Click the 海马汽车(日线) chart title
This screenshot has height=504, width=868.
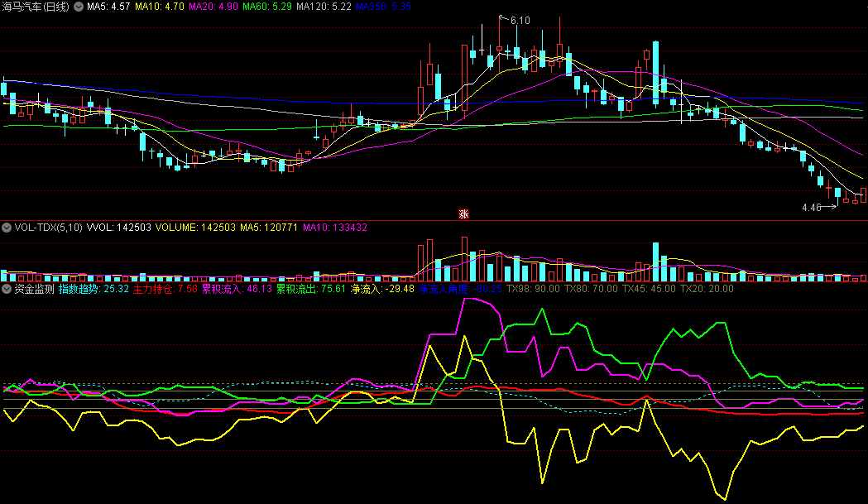tap(36, 7)
